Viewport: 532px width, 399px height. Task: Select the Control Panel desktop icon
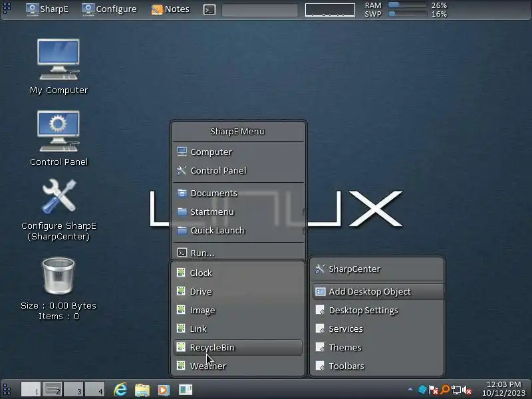click(x=59, y=138)
